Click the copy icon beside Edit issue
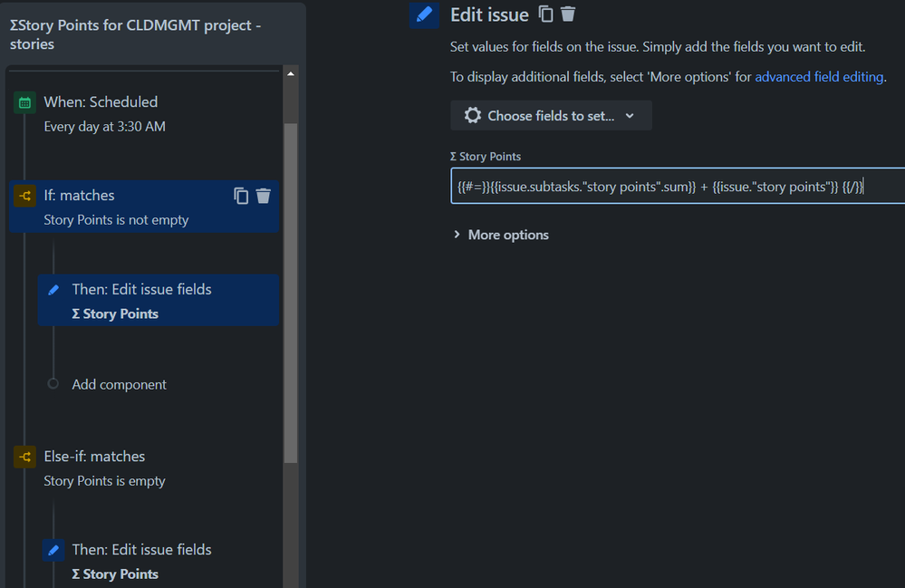Image resolution: width=905 pixels, height=588 pixels. click(545, 14)
